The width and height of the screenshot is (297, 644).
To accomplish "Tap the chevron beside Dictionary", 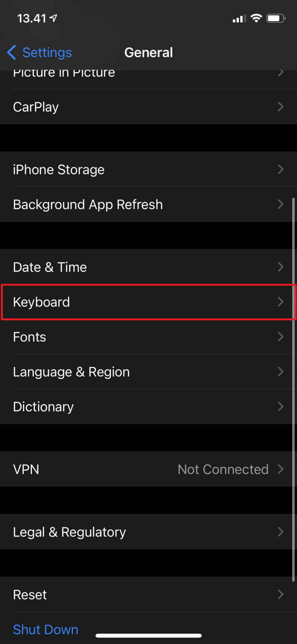I will 281,406.
